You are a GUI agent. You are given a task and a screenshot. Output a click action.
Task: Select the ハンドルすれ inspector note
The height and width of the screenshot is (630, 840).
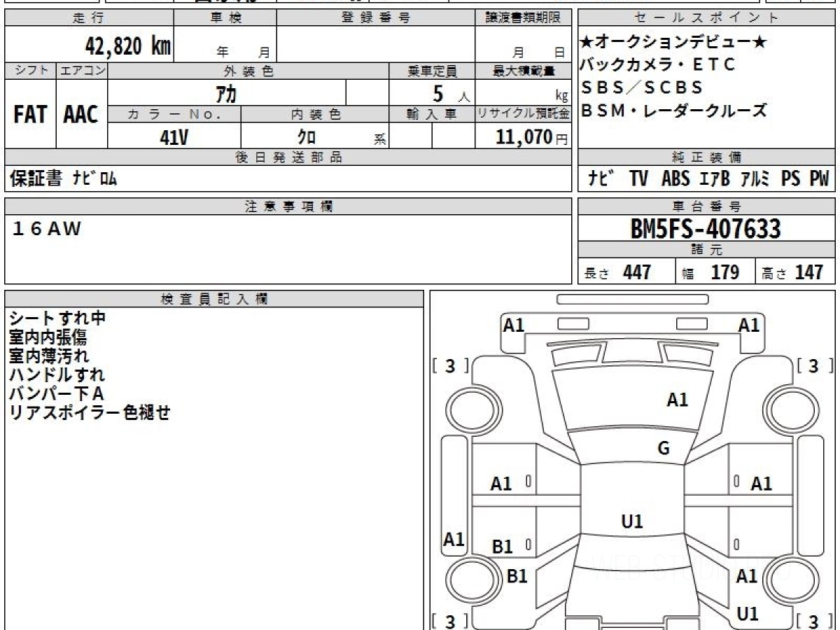click(x=57, y=374)
